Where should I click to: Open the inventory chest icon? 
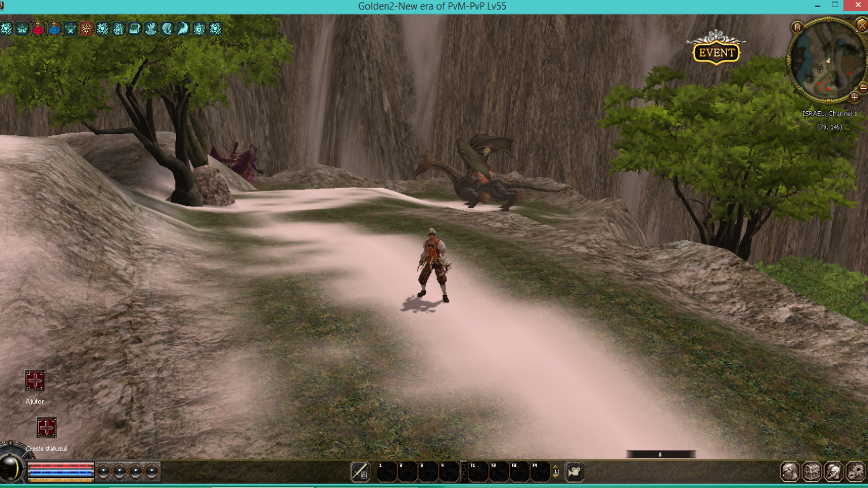(811, 471)
